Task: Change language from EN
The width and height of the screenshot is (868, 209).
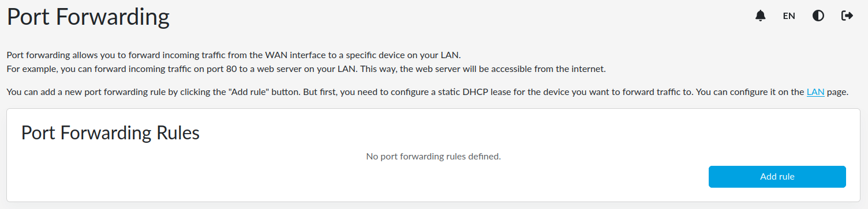Action: pyautogui.click(x=789, y=16)
